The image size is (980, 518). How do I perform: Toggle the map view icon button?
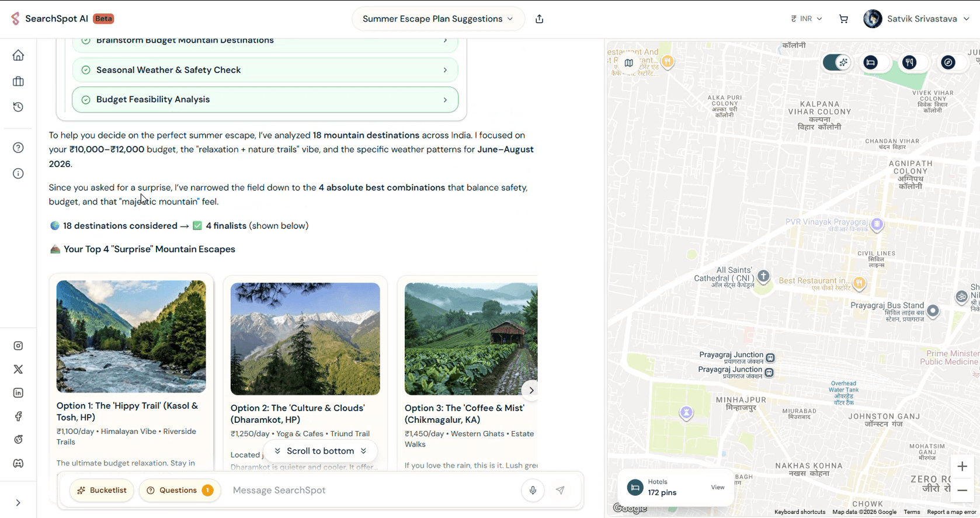pos(628,62)
